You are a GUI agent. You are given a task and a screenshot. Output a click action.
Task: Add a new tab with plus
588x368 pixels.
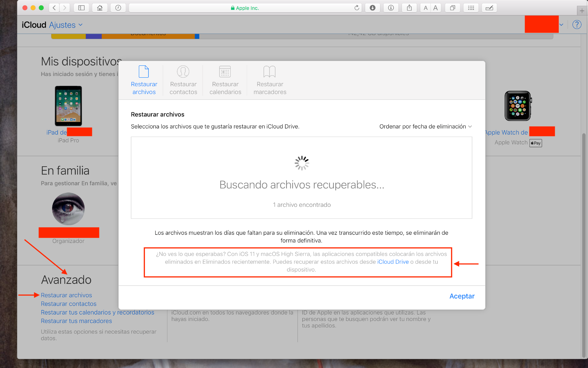(582, 11)
